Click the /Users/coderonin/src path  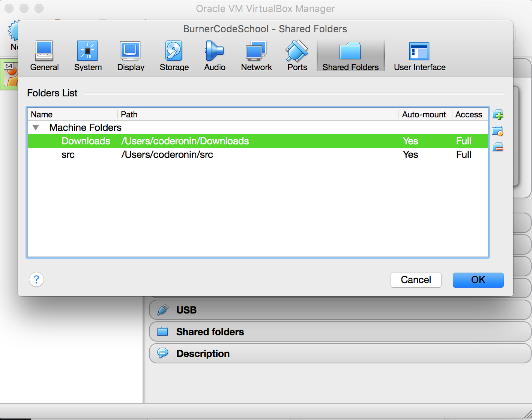pyautogui.click(x=167, y=154)
